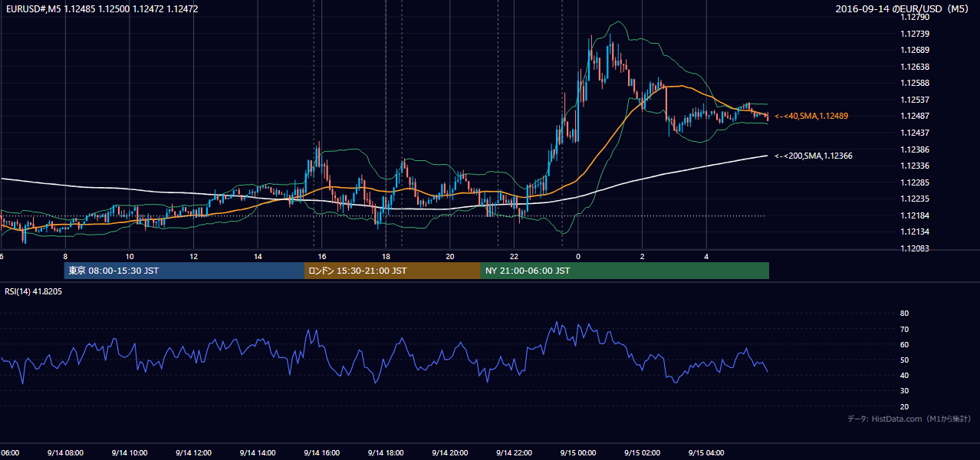Click price axis value 1.12184
The width and height of the screenshot is (980, 460).
pyautogui.click(x=916, y=215)
